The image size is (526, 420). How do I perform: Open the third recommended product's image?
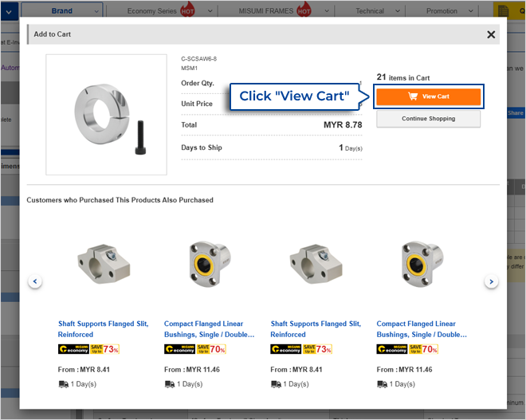312,263
